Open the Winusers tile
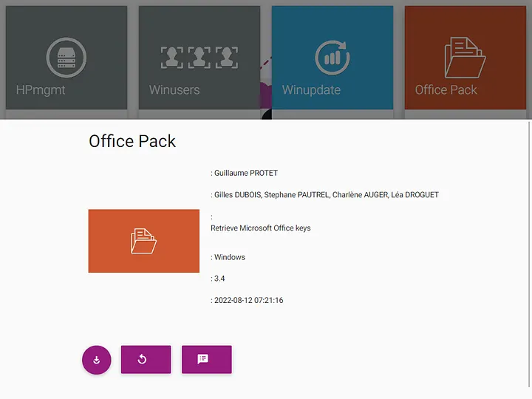 point(199,58)
